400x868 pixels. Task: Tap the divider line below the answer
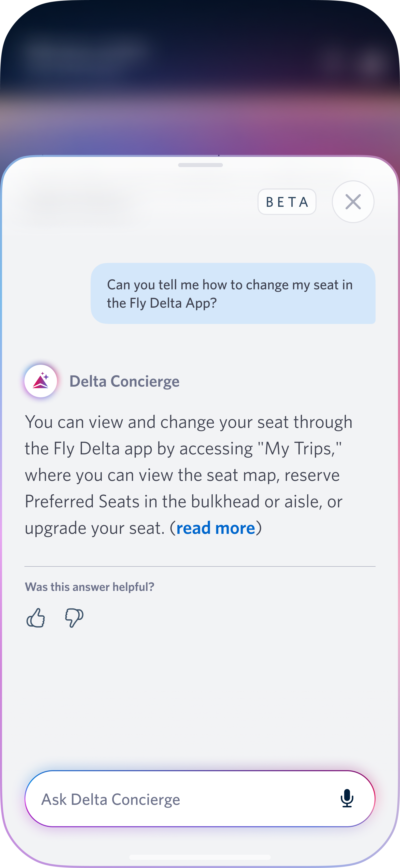tap(200, 566)
